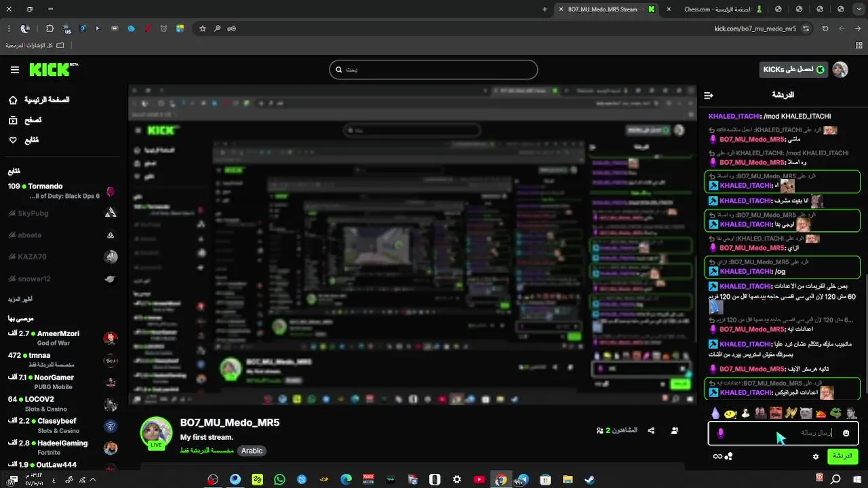Click the follow user icon

[675, 430]
